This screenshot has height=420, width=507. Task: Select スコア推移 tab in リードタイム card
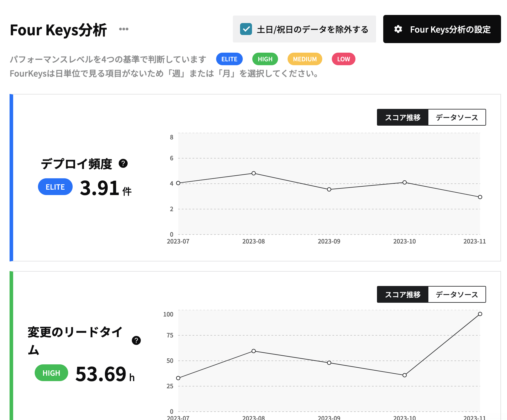click(x=402, y=295)
